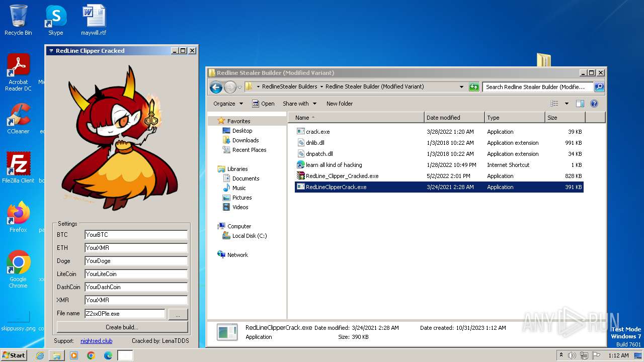Click the Search Redline Stealer Builder field
Image resolution: width=644 pixels, height=362 pixels.
click(537, 87)
